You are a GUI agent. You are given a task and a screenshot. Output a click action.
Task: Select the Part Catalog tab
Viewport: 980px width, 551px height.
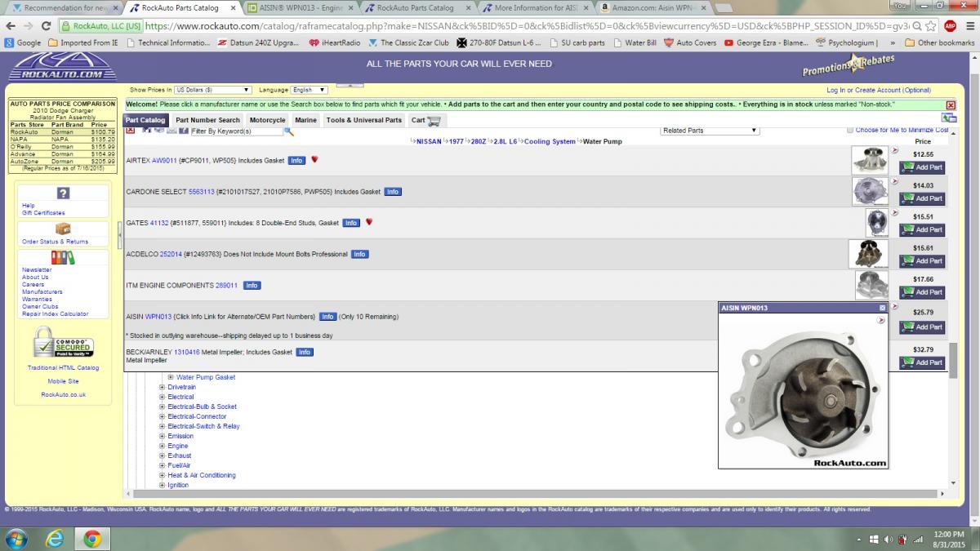(x=146, y=120)
